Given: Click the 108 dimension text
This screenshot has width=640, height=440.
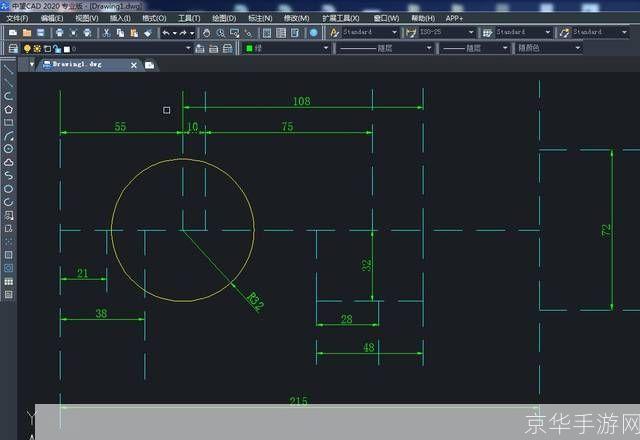Looking at the screenshot, I should point(302,101).
